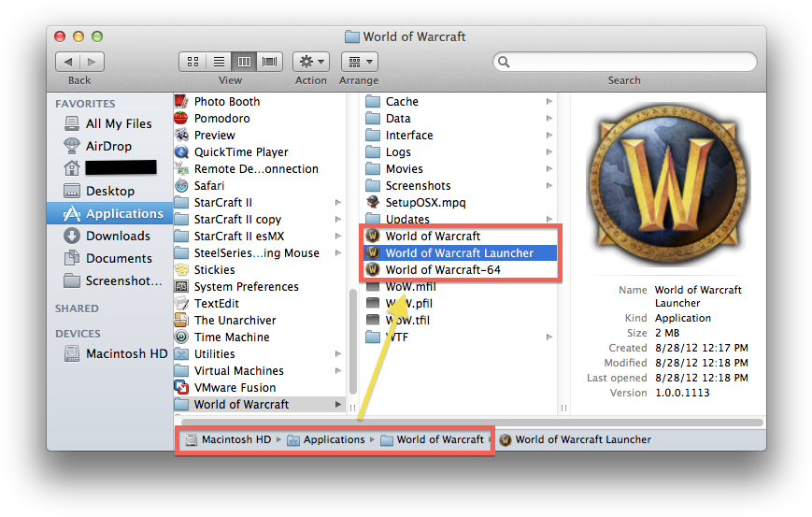Open the WTF folder
This screenshot has width=812, height=517.
point(386,337)
